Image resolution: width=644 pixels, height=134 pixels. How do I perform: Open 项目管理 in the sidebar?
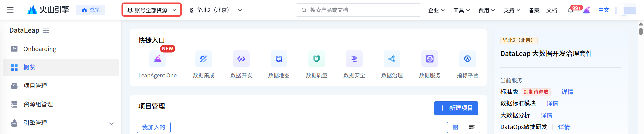61,86
